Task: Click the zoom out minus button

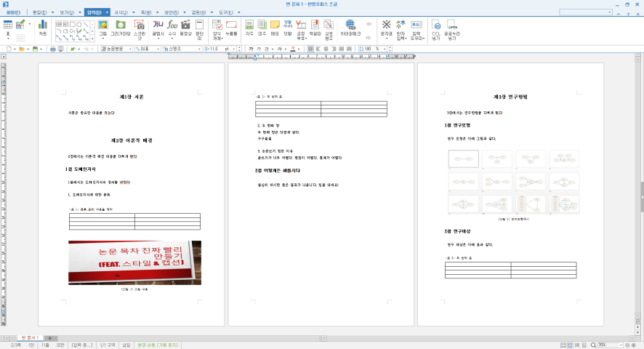Action: pos(627,345)
